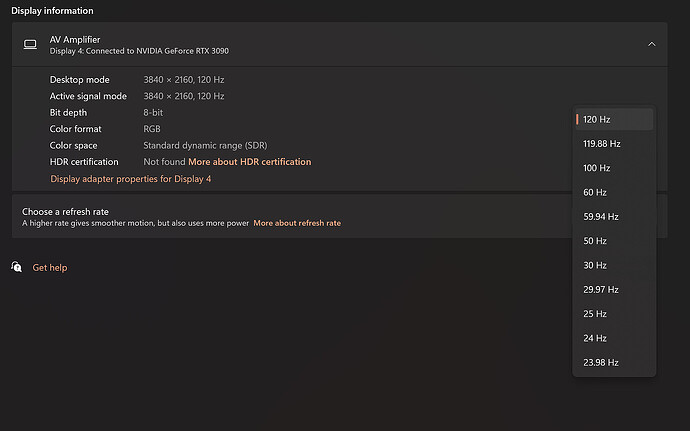Screen dimensions: 690x431
Task: Choose 29.97 Hz refresh rate
Action: click(x=614, y=289)
